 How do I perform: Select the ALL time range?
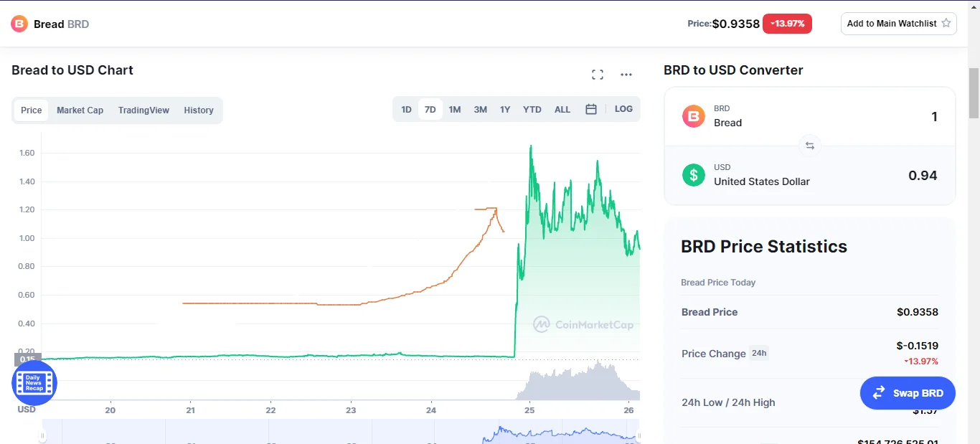point(562,110)
